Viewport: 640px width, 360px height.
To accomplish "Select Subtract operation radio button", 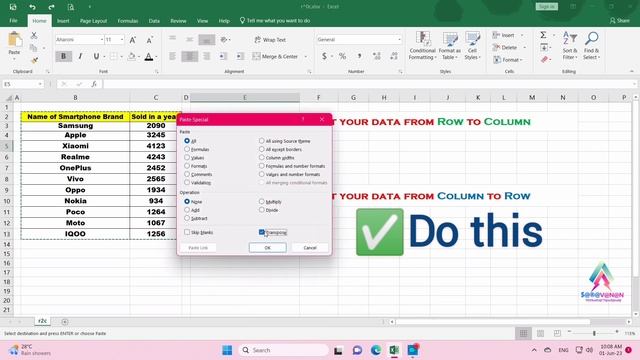I will point(187,218).
